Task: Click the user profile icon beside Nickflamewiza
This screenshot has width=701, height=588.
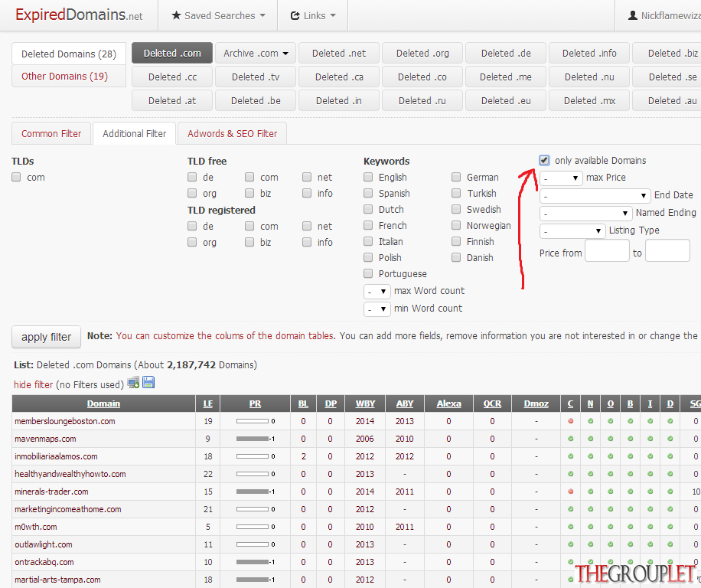Action: [x=633, y=15]
